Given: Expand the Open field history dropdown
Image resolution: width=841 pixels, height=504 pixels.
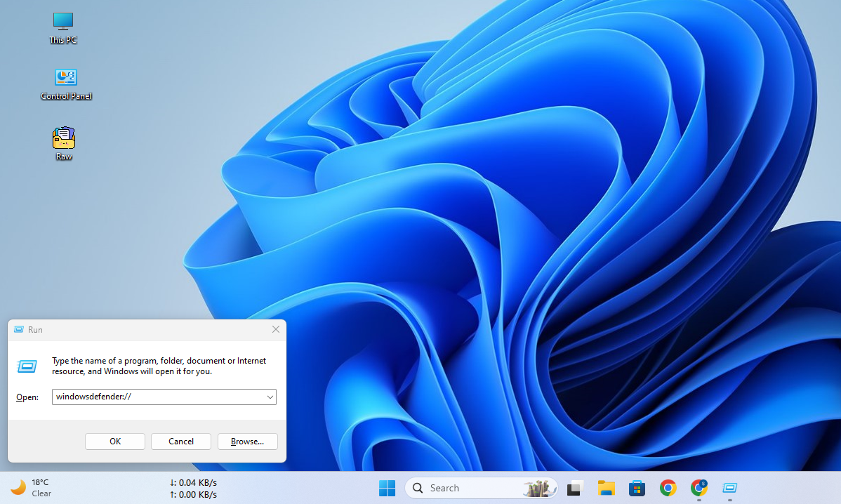Looking at the screenshot, I should point(270,397).
